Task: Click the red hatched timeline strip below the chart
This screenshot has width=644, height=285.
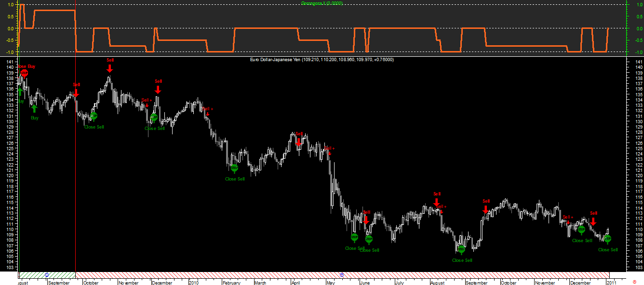Action: click(341, 275)
